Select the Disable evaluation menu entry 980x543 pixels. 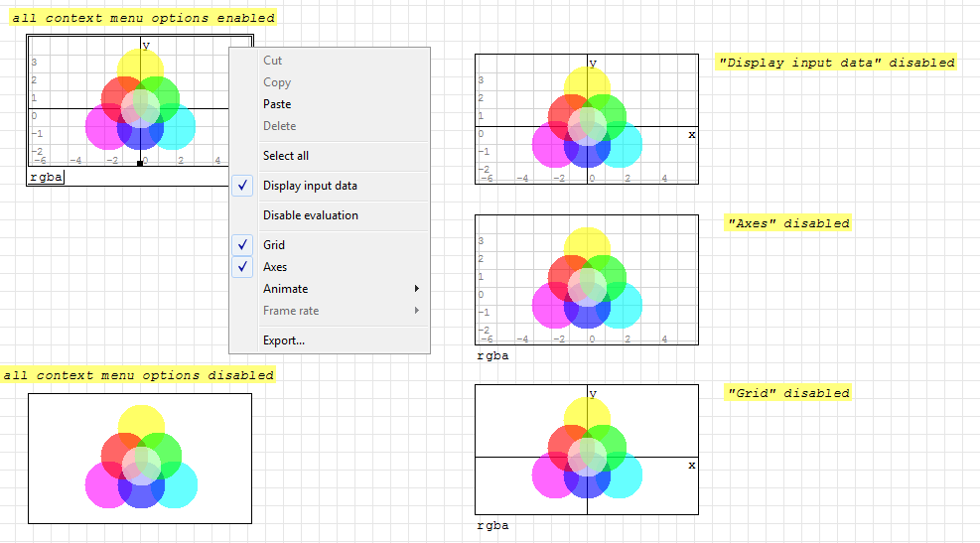click(310, 215)
